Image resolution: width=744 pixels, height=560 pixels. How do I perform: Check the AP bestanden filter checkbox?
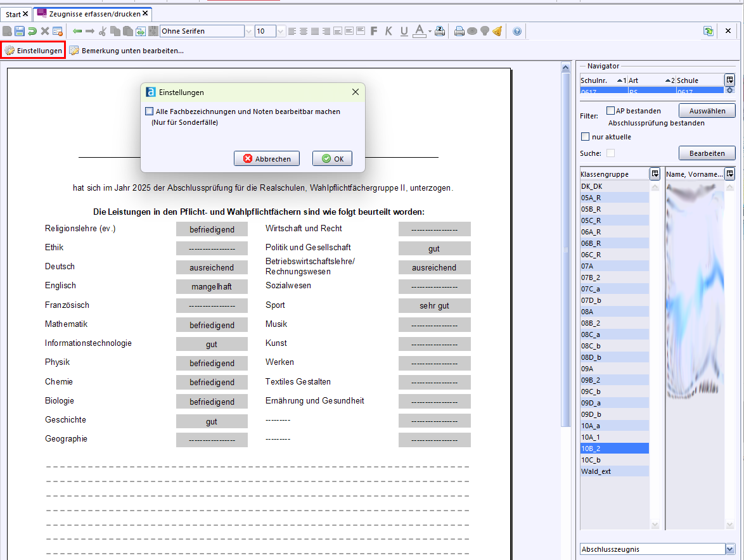(611, 111)
